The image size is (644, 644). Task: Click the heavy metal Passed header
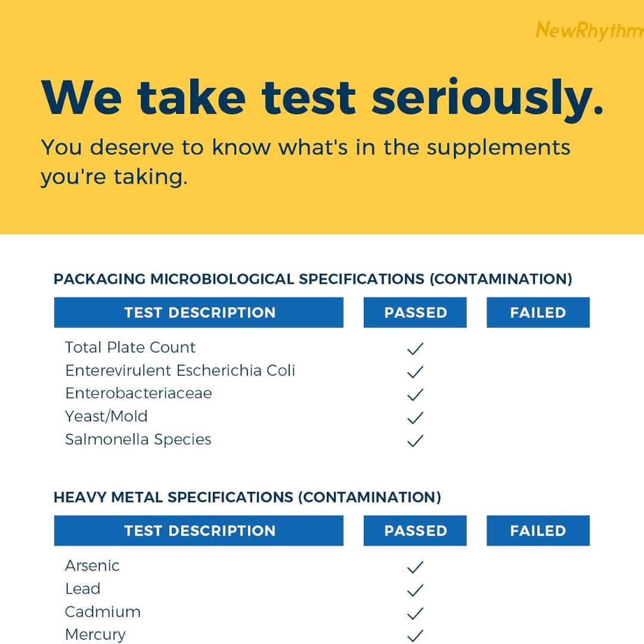point(415,531)
